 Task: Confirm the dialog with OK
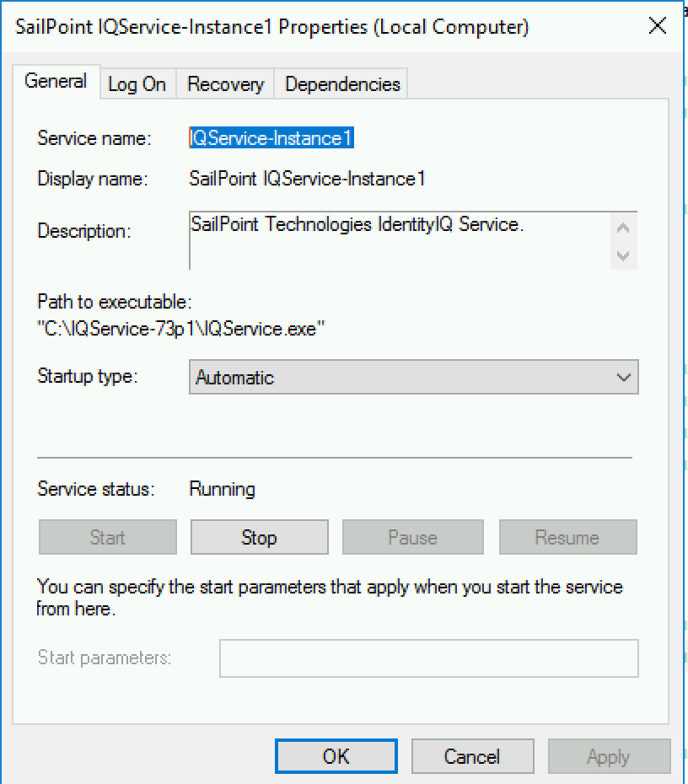pos(336,757)
